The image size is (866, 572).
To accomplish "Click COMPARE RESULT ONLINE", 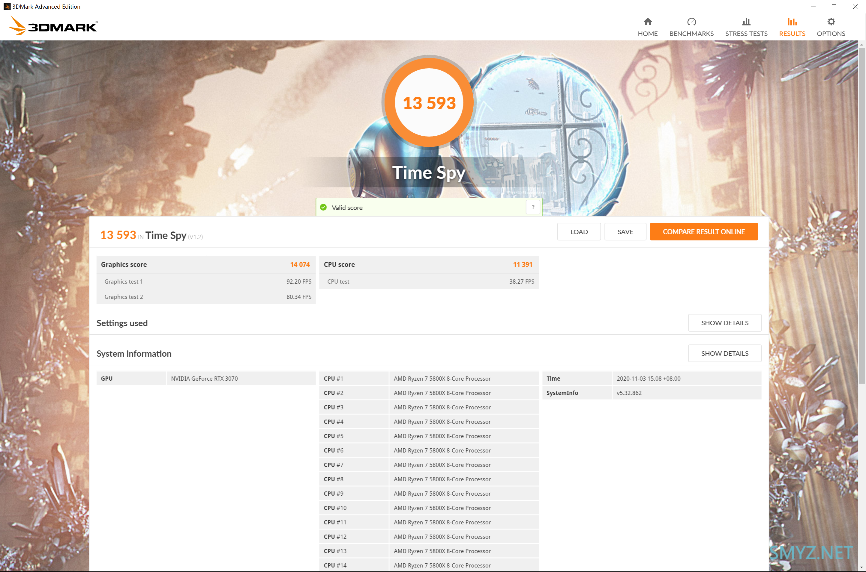I will (704, 232).
